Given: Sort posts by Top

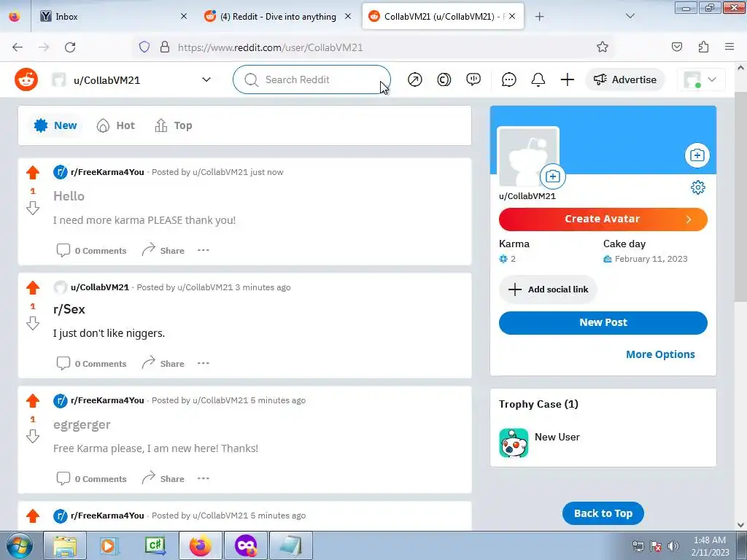Looking at the screenshot, I should tap(174, 125).
